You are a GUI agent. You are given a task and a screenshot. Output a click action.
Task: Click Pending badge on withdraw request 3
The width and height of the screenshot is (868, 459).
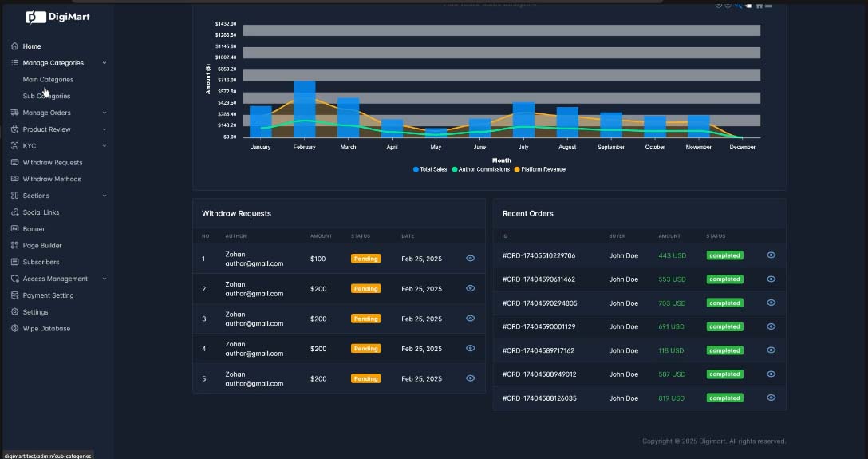pos(365,319)
